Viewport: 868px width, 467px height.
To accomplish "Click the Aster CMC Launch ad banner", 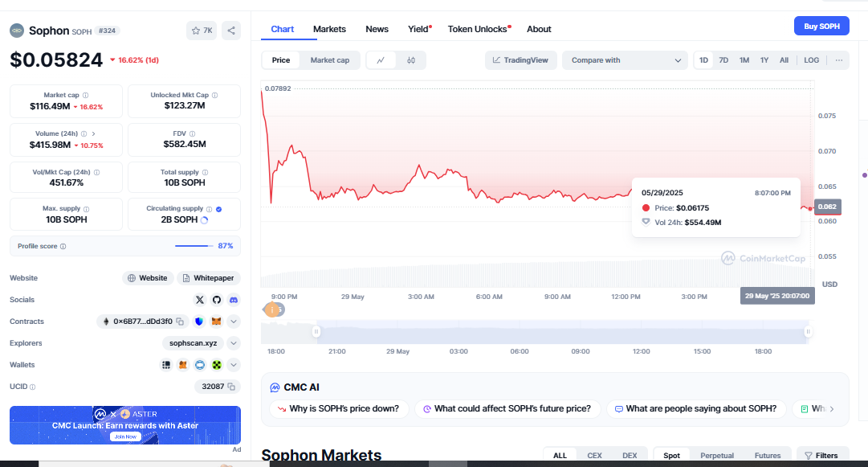I will click(x=125, y=425).
